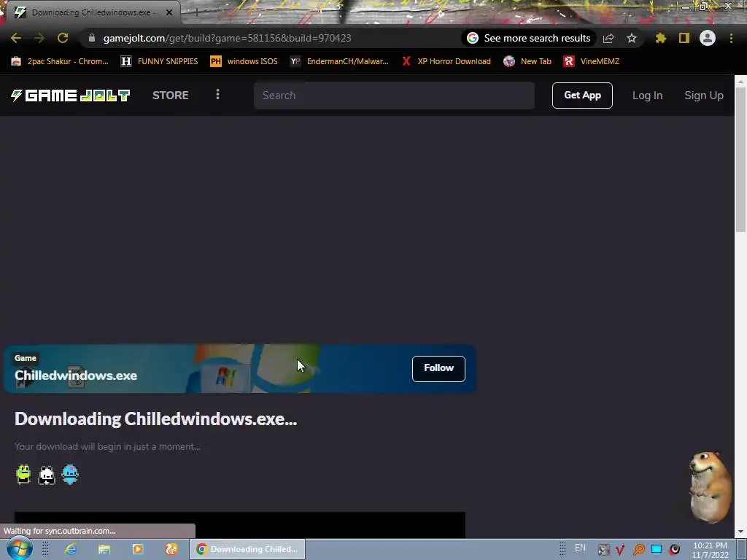This screenshot has height=560, width=747.
Task: Expand the Game Jolt more options dots
Action: pos(217,94)
